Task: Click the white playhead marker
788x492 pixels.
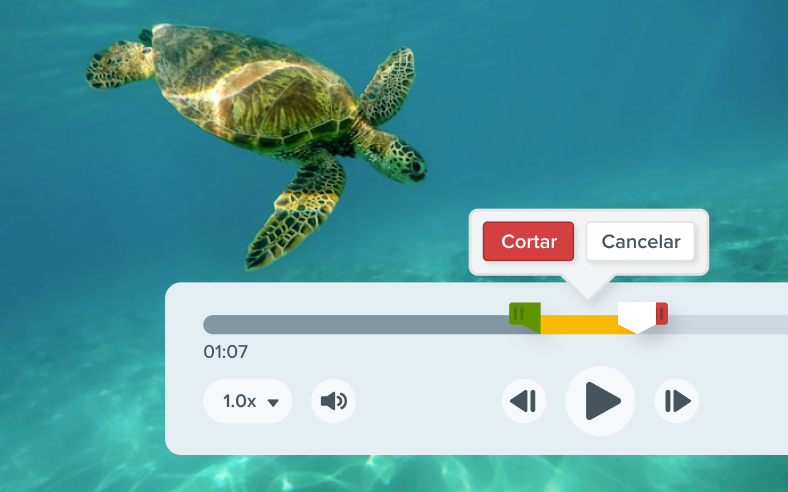Action: (637, 317)
